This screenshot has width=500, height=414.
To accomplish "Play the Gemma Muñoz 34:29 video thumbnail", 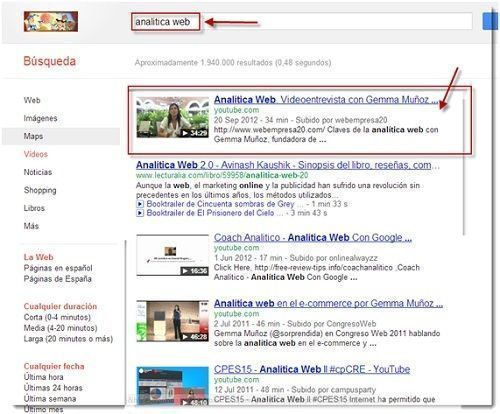I will (173, 117).
